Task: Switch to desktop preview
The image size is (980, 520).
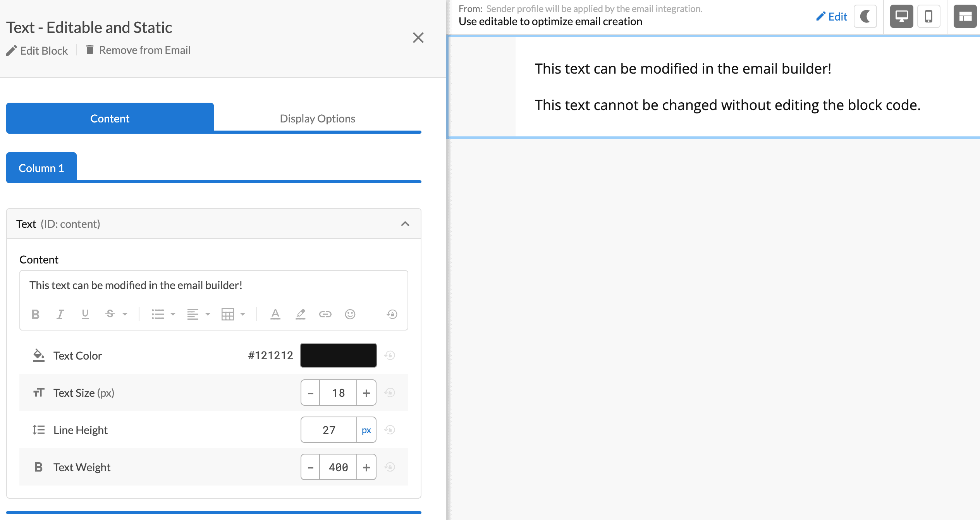Action: pos(902,17)
